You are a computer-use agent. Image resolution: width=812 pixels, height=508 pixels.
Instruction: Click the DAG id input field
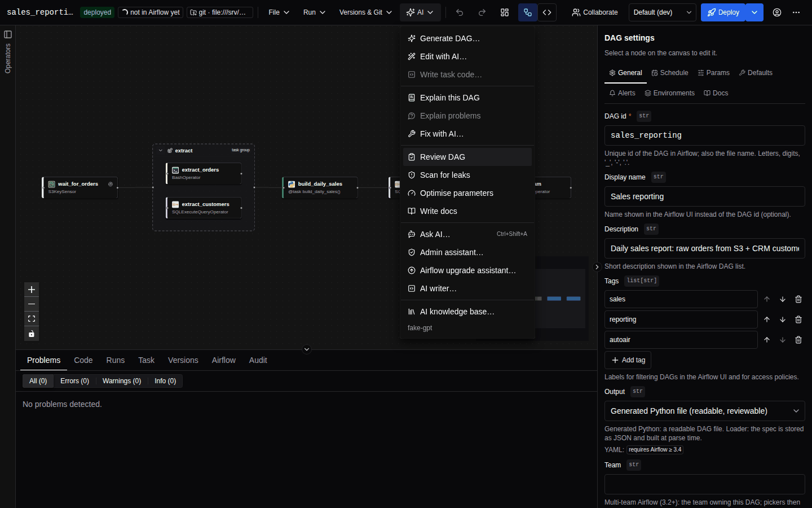click(x=705, y=135)
